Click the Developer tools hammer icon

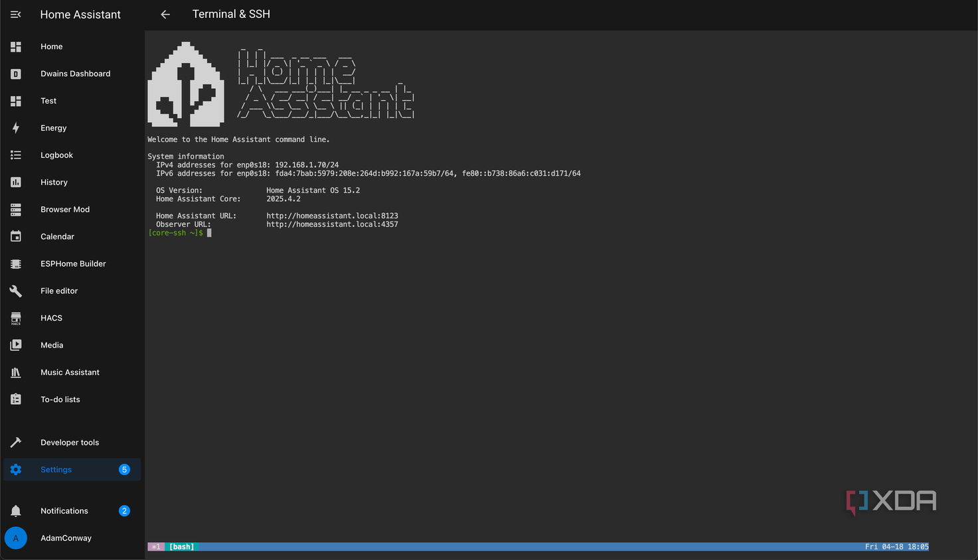(16, 443)
